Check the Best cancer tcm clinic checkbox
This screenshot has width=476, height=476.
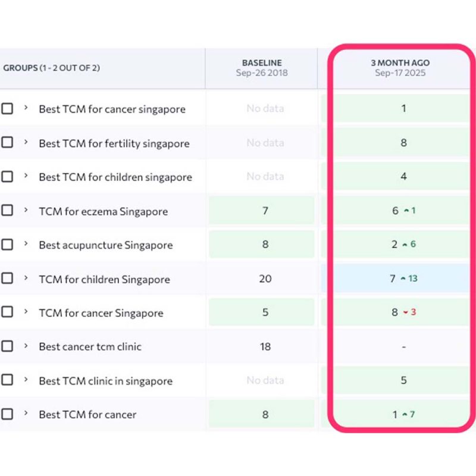click(7, 346)
